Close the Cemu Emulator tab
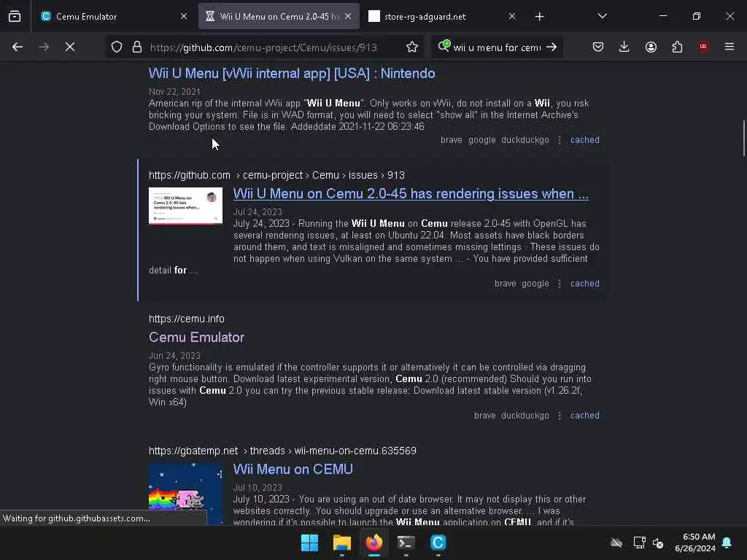Screen dimensions: 747x560 pyautogui.click(x=184, y=16)
